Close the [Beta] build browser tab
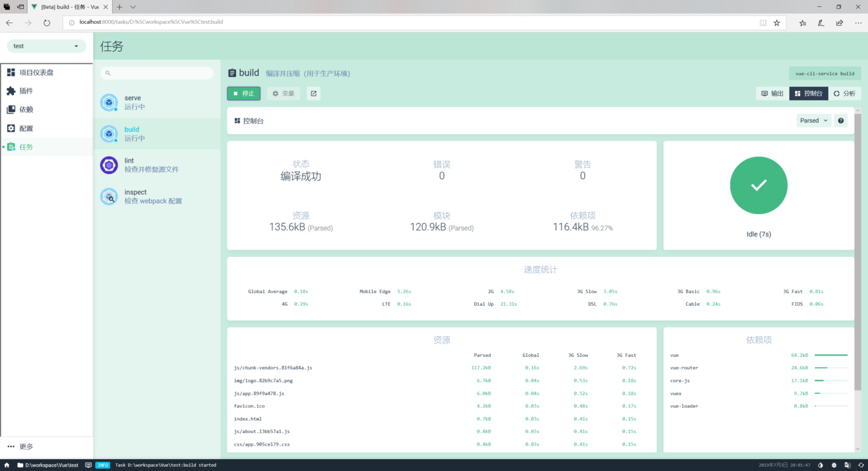This screenshot has width=868, height=471. coord(106,7)
